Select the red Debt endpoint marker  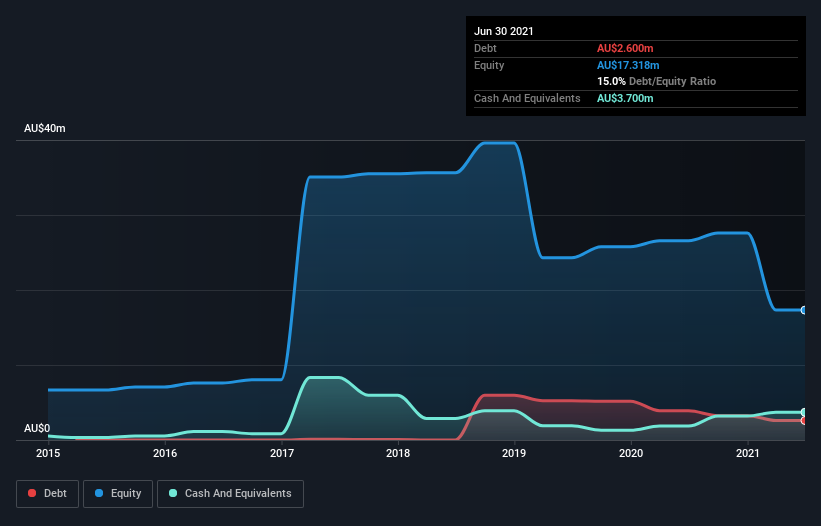(804, 420)
